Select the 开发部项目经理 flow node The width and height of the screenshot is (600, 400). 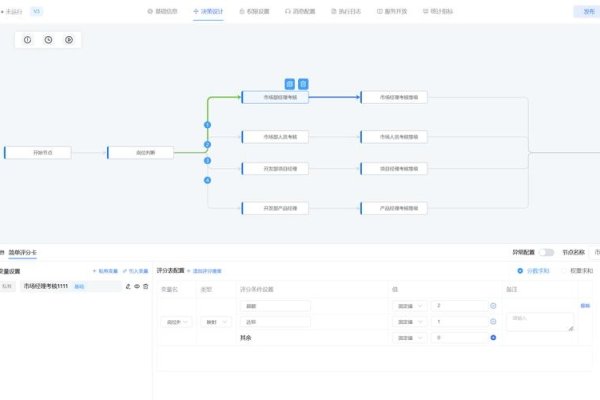tap(275, 168)
